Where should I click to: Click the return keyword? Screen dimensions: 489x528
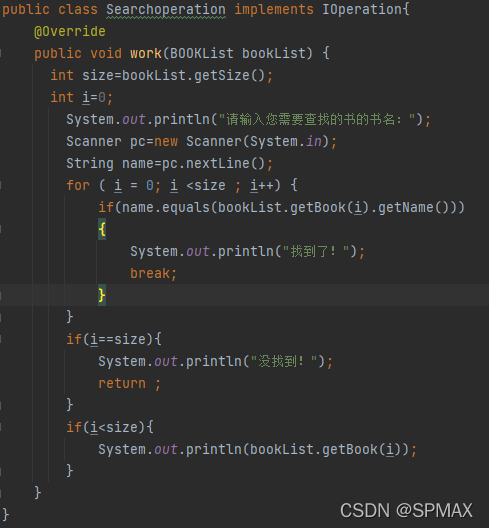click(122, 384)
